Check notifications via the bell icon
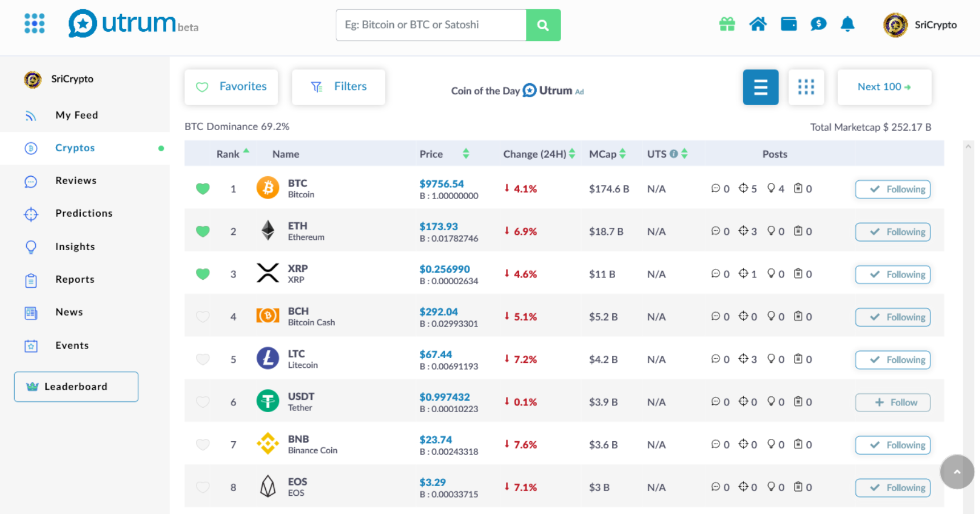The image size is (980, 514). click(847, 24)
